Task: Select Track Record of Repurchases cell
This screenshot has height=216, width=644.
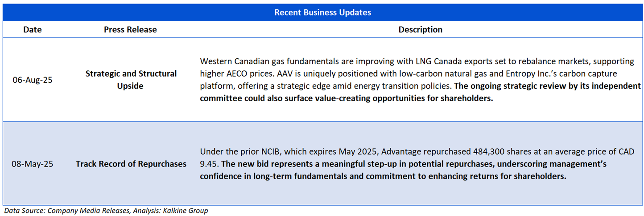Action: (131, 164)
